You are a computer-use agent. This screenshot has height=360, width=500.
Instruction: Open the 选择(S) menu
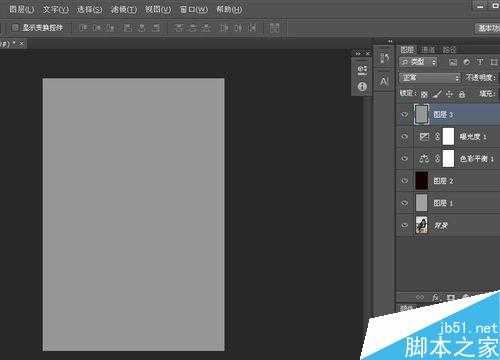(90, 9)
